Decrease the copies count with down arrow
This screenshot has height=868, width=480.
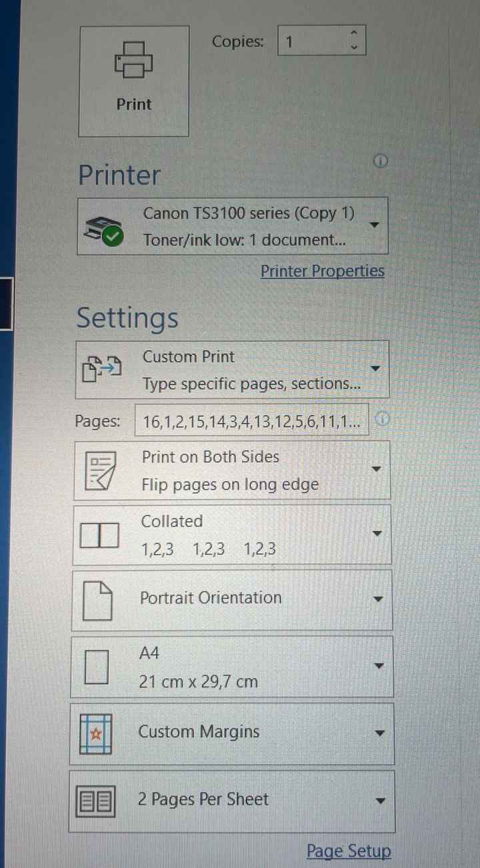pyautogui.click(x=354, y=47)
